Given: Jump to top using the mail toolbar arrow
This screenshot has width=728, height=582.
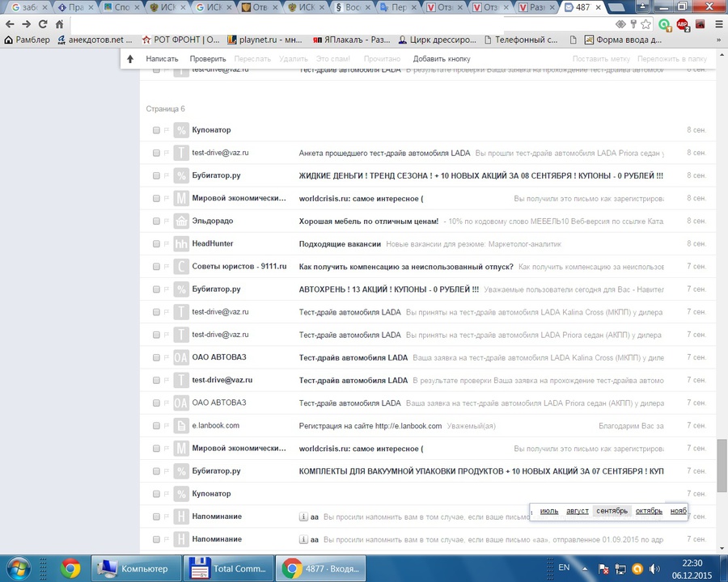Looking at the screenshot, I should point(130,59).
